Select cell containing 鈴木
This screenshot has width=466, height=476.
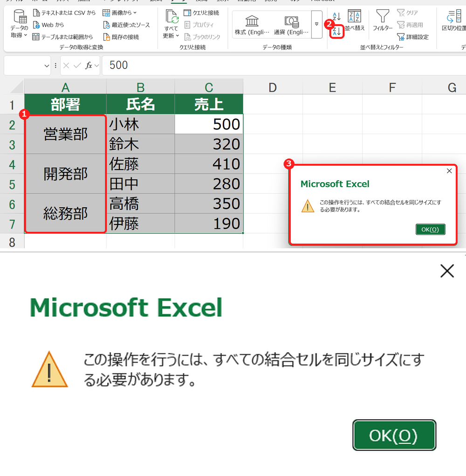pyautogui.click(x=140, y=144)
